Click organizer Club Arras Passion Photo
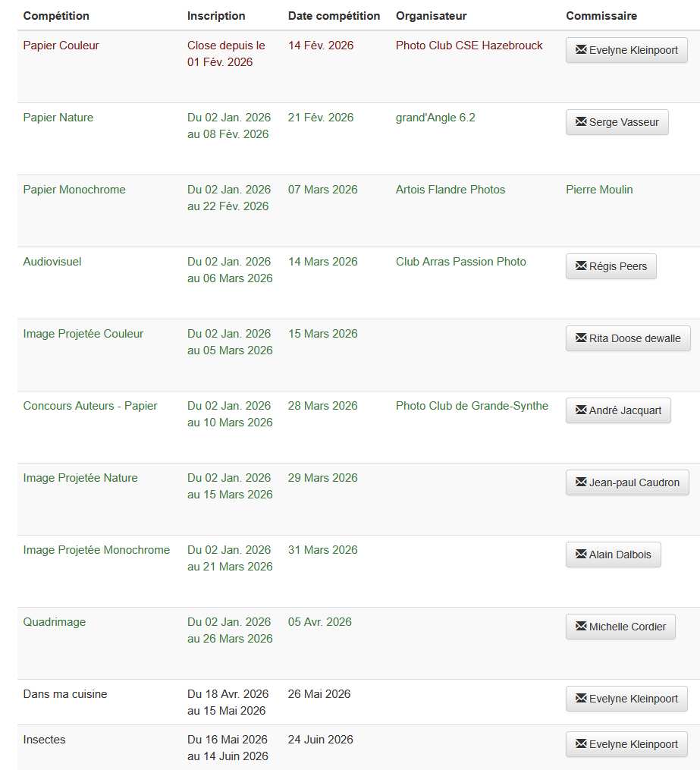Image resolution: width=700 pixels, height=770 pixels. tap(460, 262)
